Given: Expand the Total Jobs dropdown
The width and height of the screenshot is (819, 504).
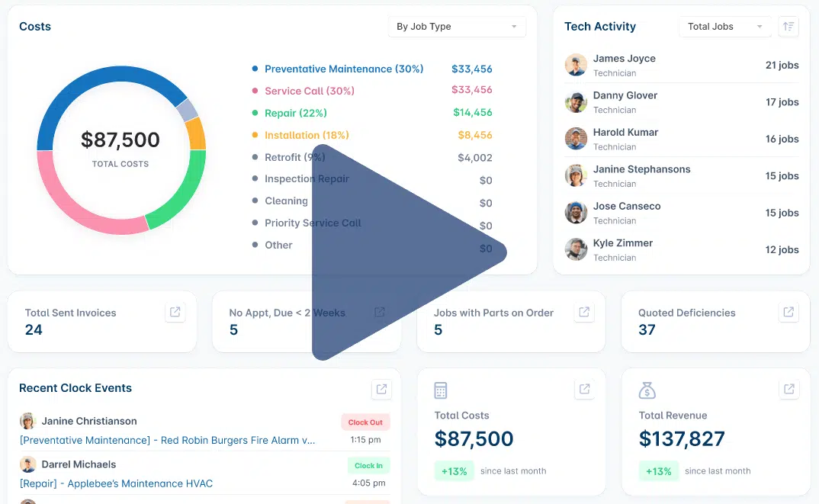Looking at the screenshot, I should [724, 27].
